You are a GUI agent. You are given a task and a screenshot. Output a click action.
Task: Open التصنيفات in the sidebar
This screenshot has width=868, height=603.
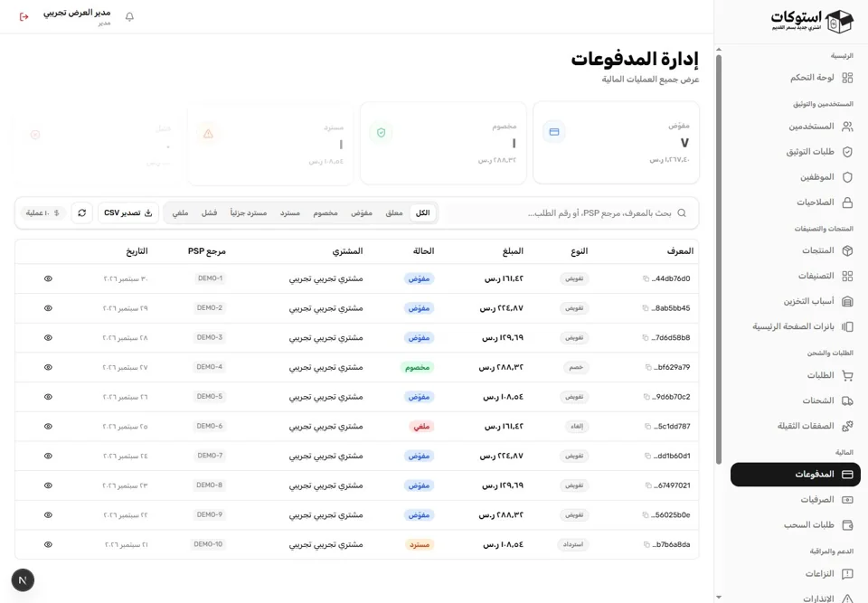(x=796, y=276)
